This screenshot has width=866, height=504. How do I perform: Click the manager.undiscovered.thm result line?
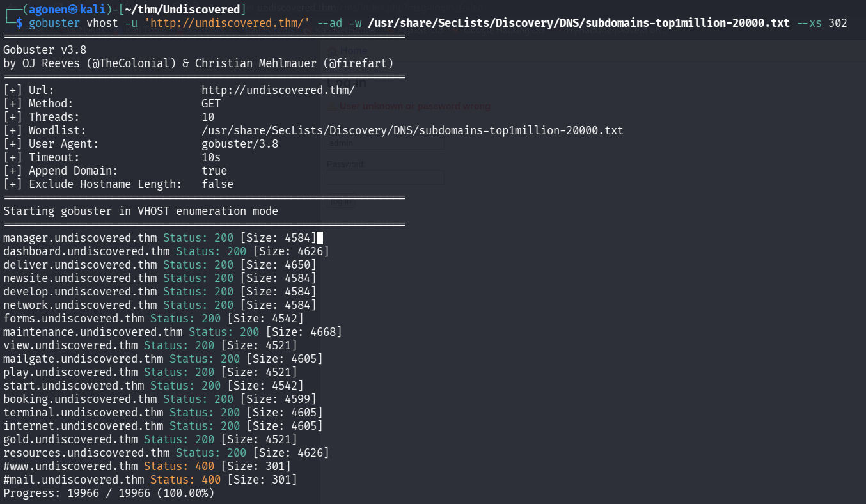click(80, 238)
